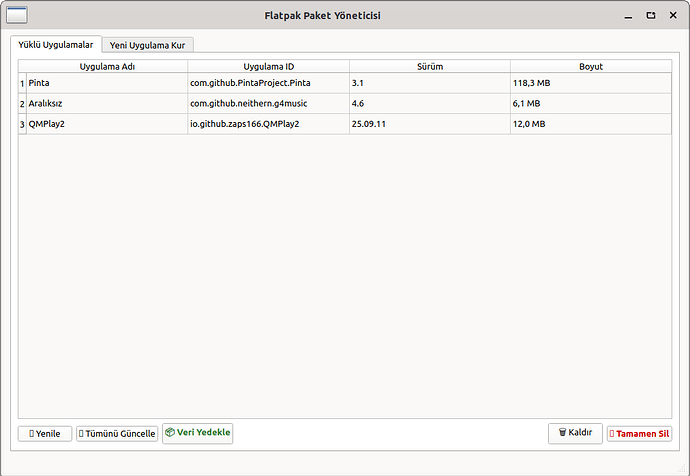Screen dimensions: 690x476
Task: Click the 118,3 MB size cell
Action: [590, 83]
